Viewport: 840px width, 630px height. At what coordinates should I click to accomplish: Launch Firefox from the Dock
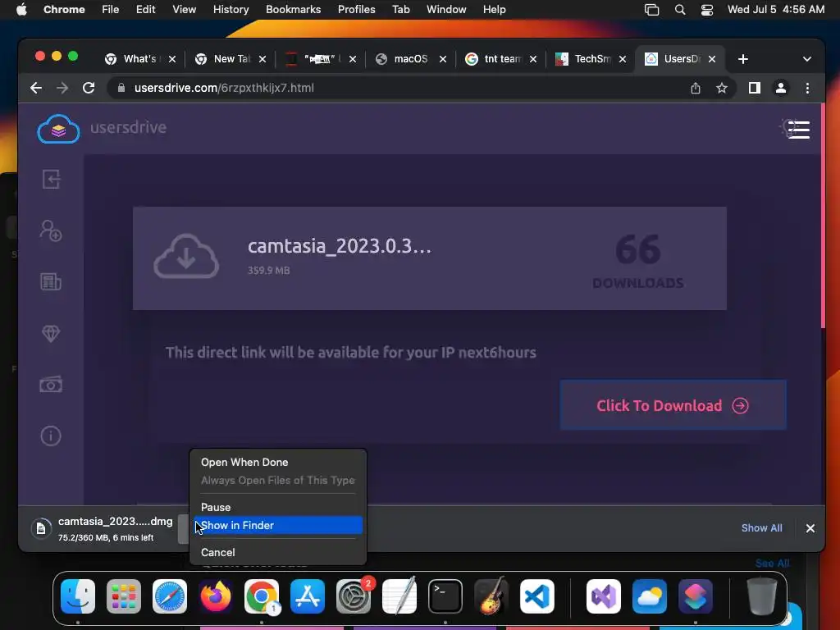pyautogui.click(x=216, y=596)
